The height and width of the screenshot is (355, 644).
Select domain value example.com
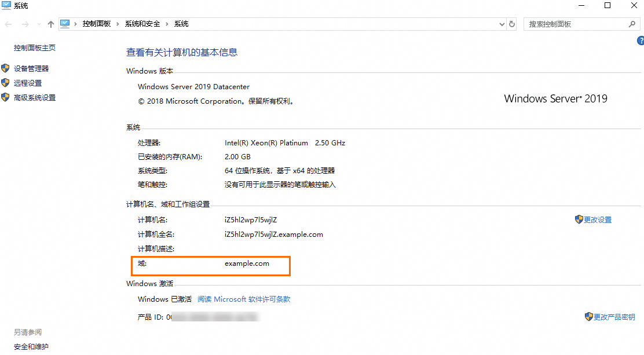[x=247, y=263]
